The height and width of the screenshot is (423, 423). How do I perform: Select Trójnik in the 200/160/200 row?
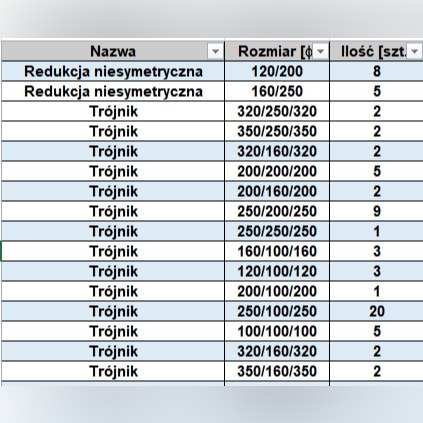[x=113, y=191]
